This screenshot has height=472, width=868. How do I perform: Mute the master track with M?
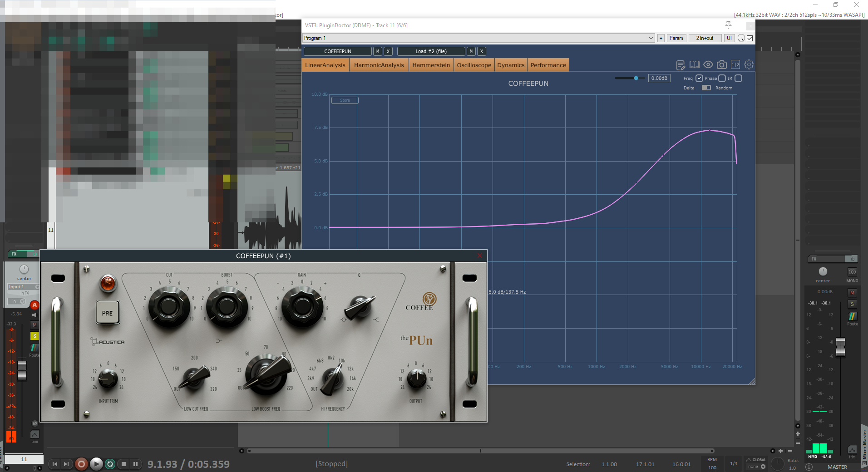point(852,293)
